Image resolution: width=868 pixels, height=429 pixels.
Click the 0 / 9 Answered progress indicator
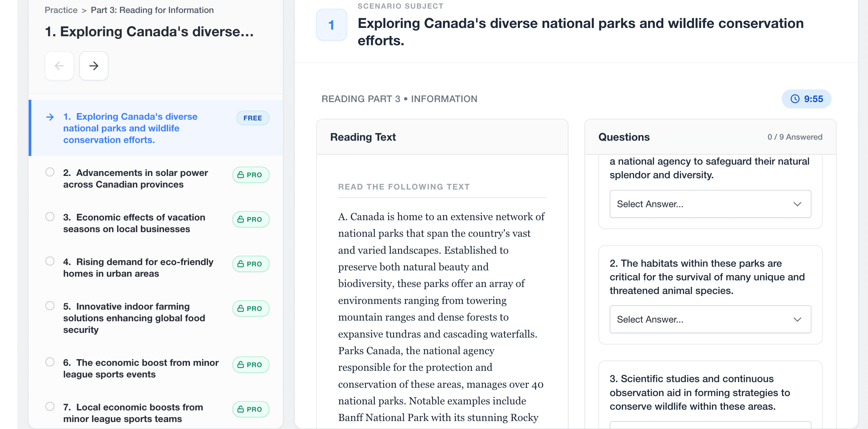pyautogui.click(x=794, y=137)
